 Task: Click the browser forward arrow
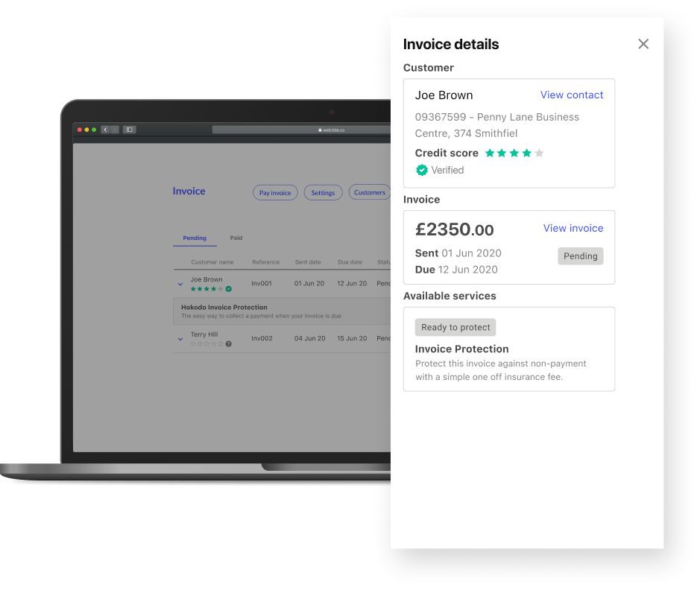point(114,129)
